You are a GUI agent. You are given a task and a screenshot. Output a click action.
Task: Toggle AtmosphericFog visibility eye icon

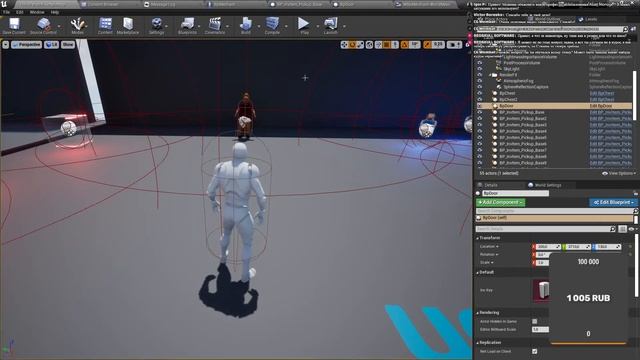point(480,81)
